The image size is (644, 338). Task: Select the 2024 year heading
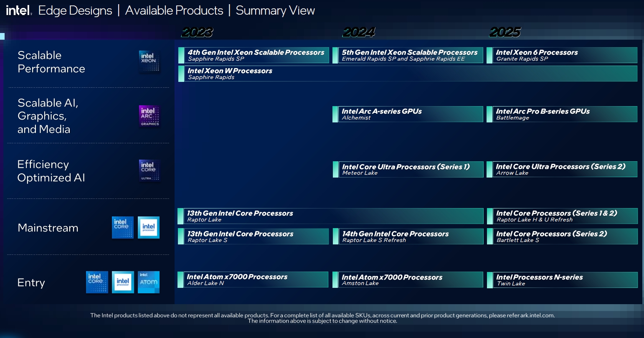pyautogui.click(x=359, y=32)
